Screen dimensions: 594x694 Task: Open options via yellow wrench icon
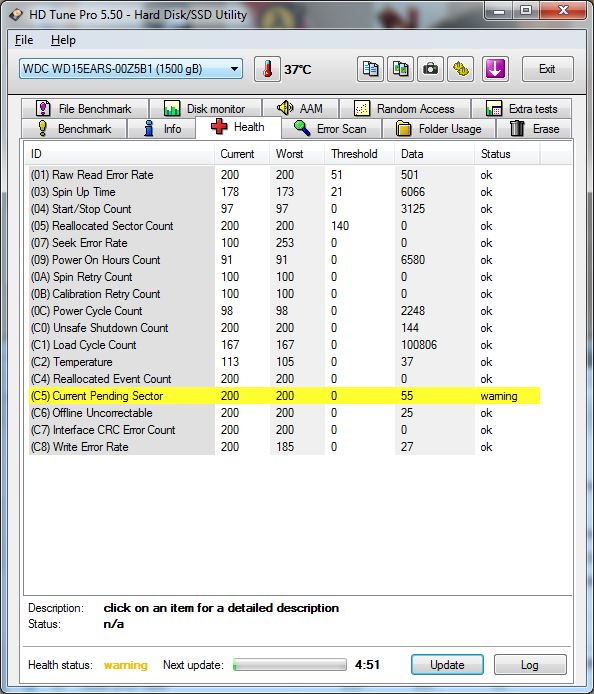pyautogui.click(x=460, y=69)
